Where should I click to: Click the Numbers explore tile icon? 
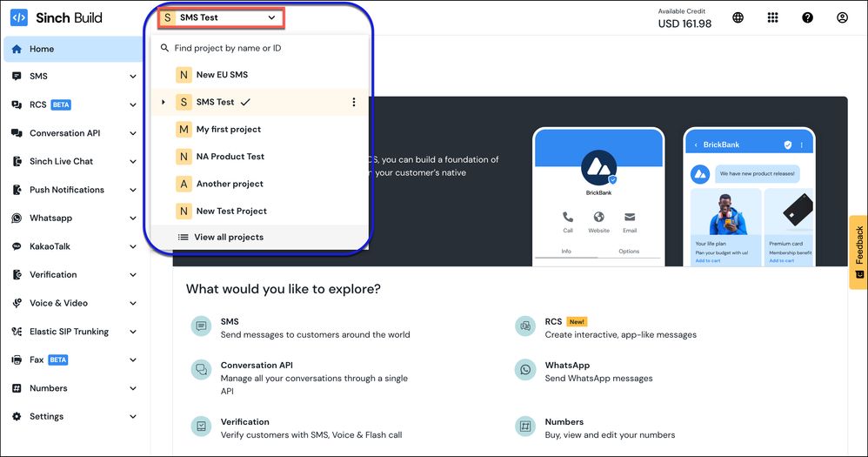pyautogui.click(x=525, y=426)
